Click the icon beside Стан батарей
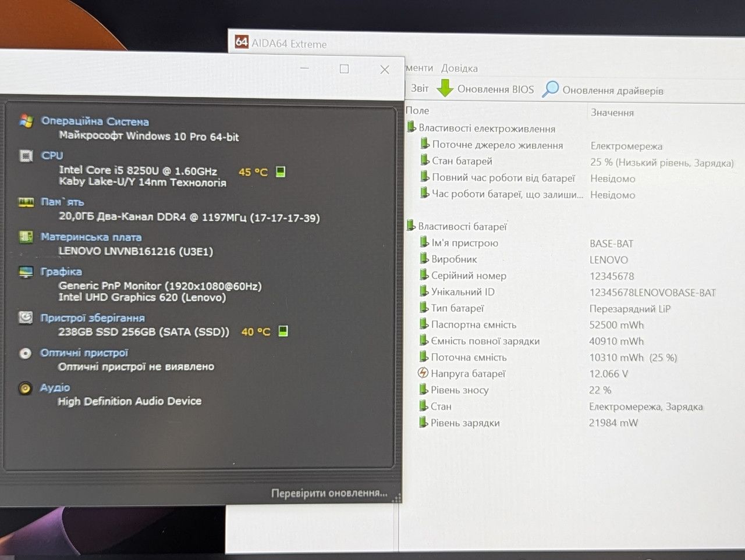The height and width of the screenshot is (560, 745). (425, 160)
